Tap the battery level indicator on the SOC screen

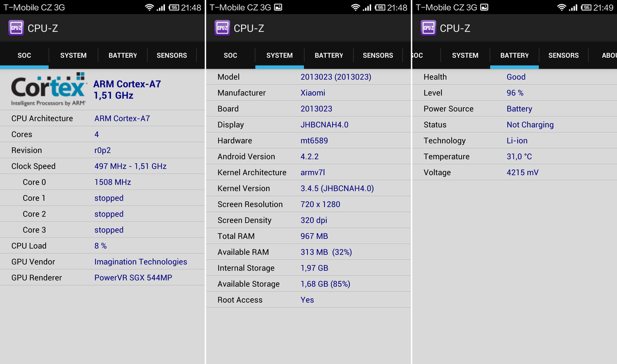point(174,7)
